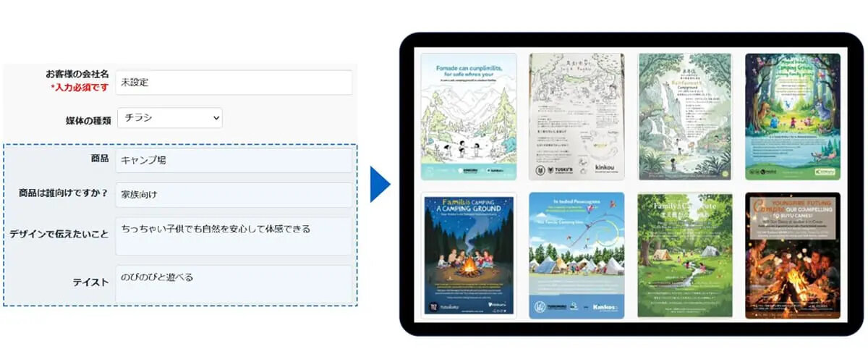
Task: Select the green meadow stream flyer
Action: (684, 255)
